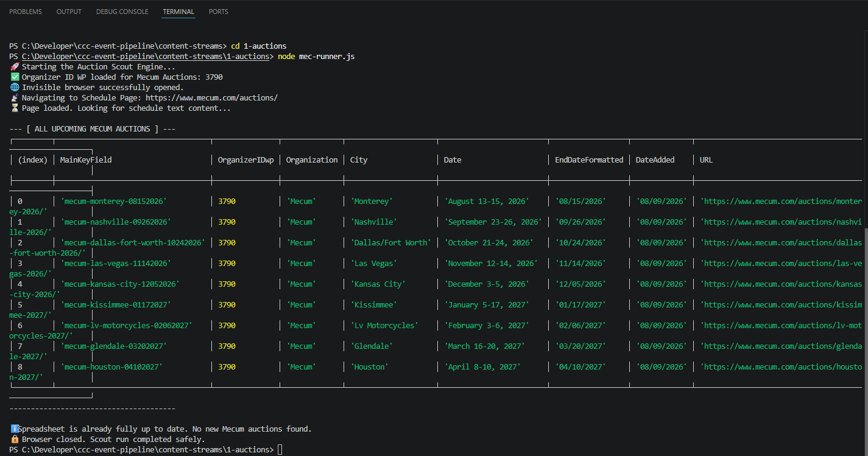Click the EndDateFormatted column header
The image size is (868, 456).
point(589,160)
